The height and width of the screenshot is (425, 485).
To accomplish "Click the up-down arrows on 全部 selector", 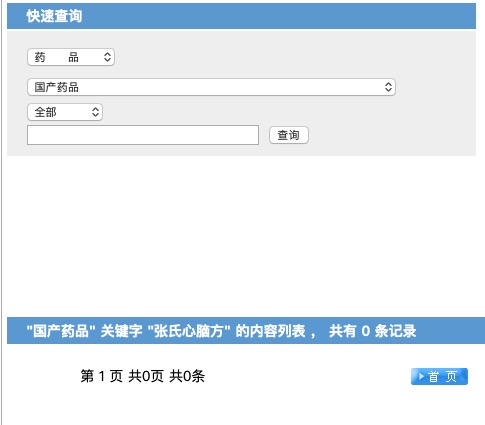I will (x=95, y=112).
